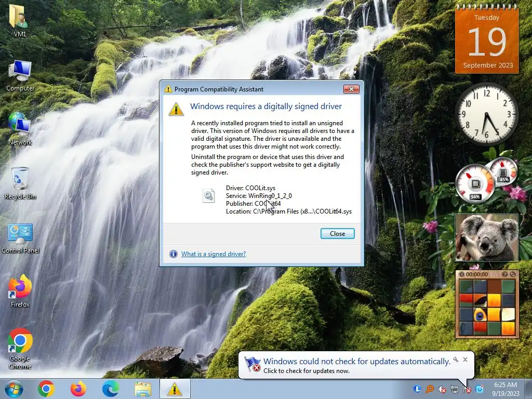Launch Chrome from the taskbar

pyautogui.click(x=46, y=389)
